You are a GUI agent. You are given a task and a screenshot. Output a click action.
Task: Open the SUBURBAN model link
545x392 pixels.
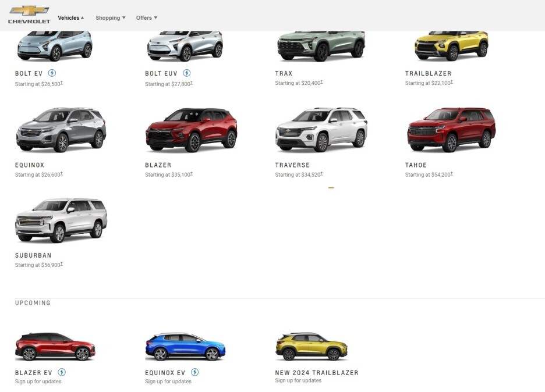(33, 255)
